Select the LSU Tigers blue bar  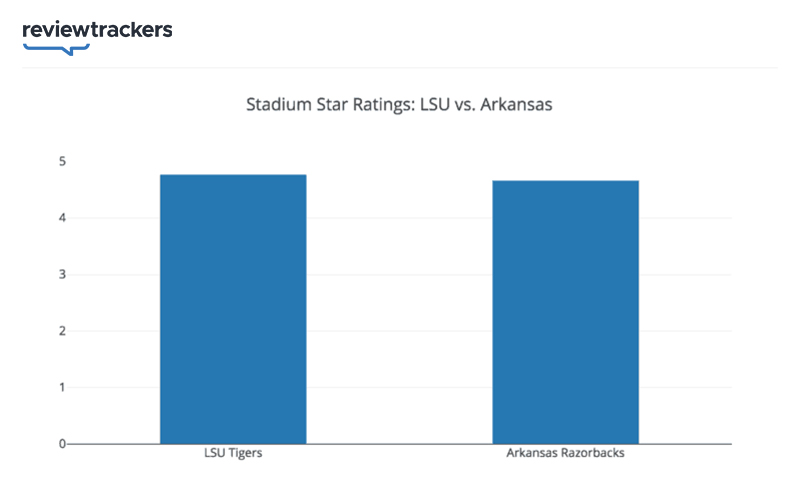tap(233, 309)
